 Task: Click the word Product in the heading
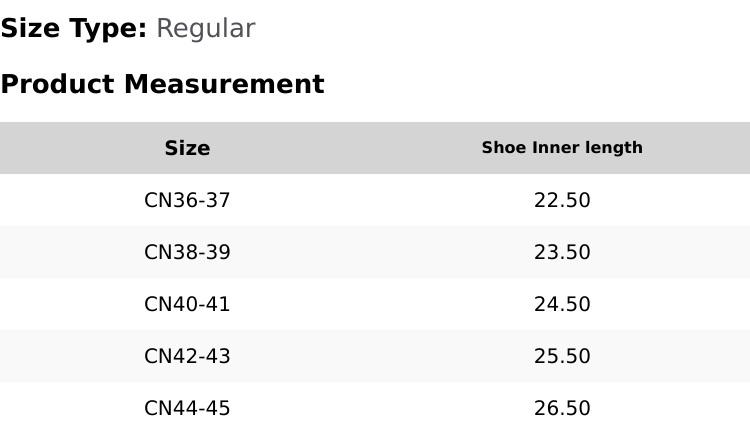coord(58,84)
